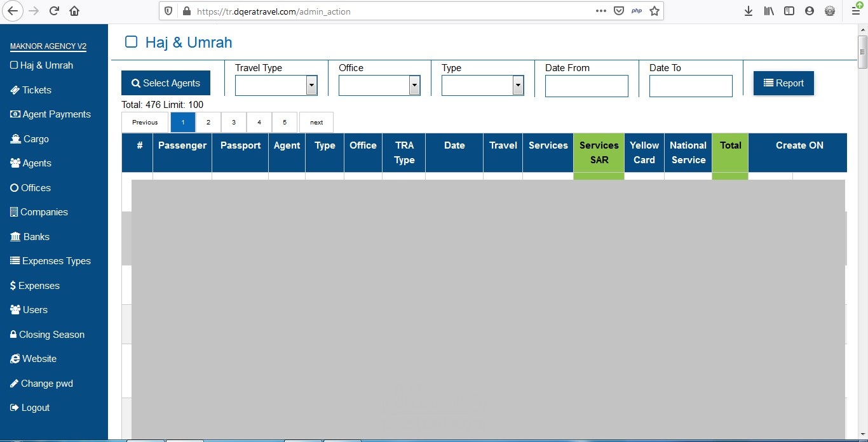The image size is (868, 442).
Task: Click the MAKNOR AGENCY V2 title link
Action: tap(48, 46)
